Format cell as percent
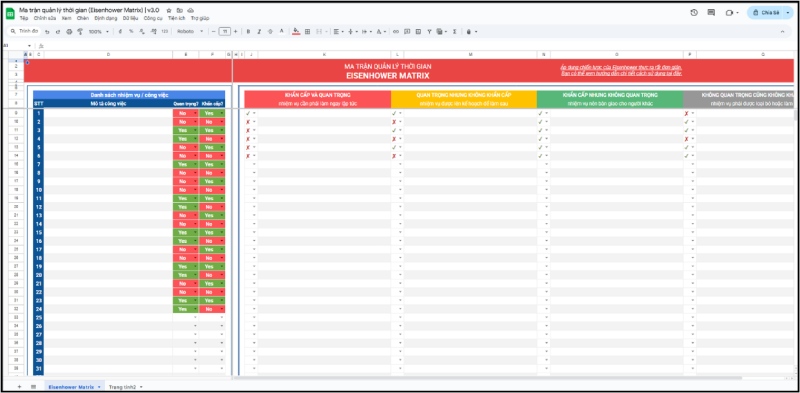Viewport: 800px width, 393px height. (x=131, y=32)
